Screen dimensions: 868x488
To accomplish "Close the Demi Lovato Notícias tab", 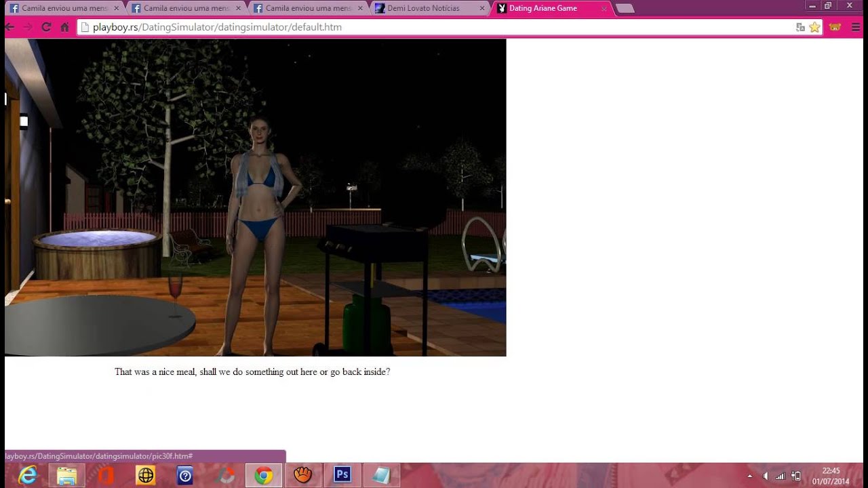I will point(482,9).
